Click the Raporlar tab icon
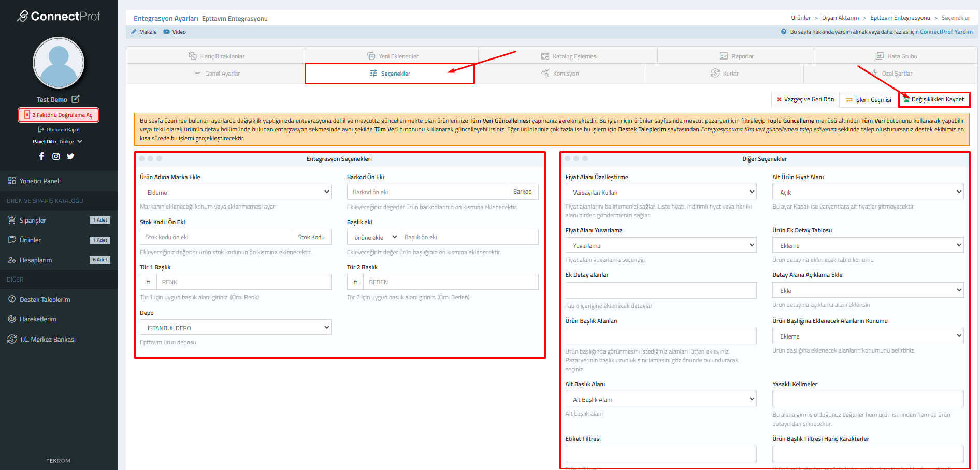Viewport: 980px width, 470px height. (724, 56)
